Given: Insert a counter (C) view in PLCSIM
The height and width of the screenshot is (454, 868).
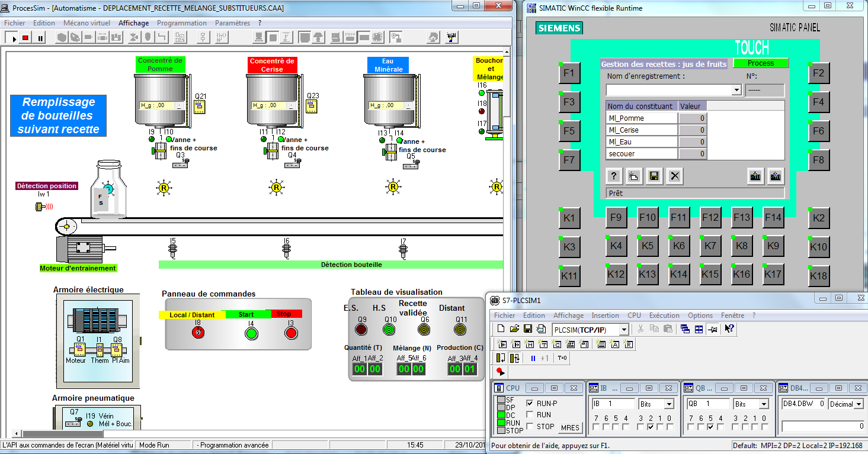Looking at the screenshot, I should point(557,344).
